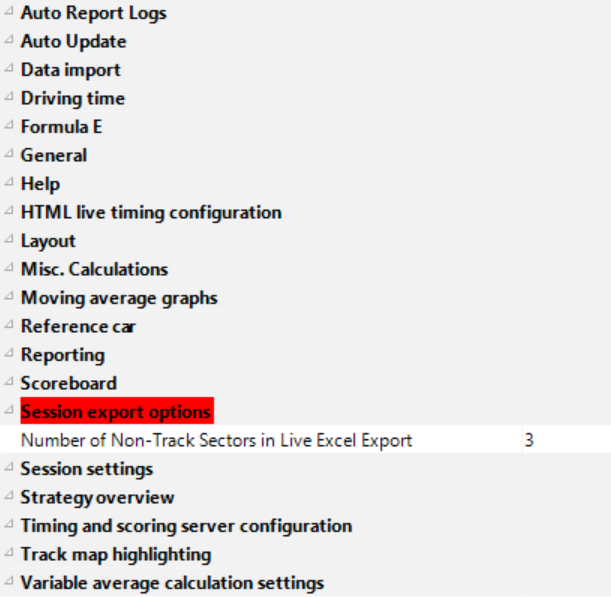
Task: Expand the Auto Update category
Action: (x=9, y=42)
